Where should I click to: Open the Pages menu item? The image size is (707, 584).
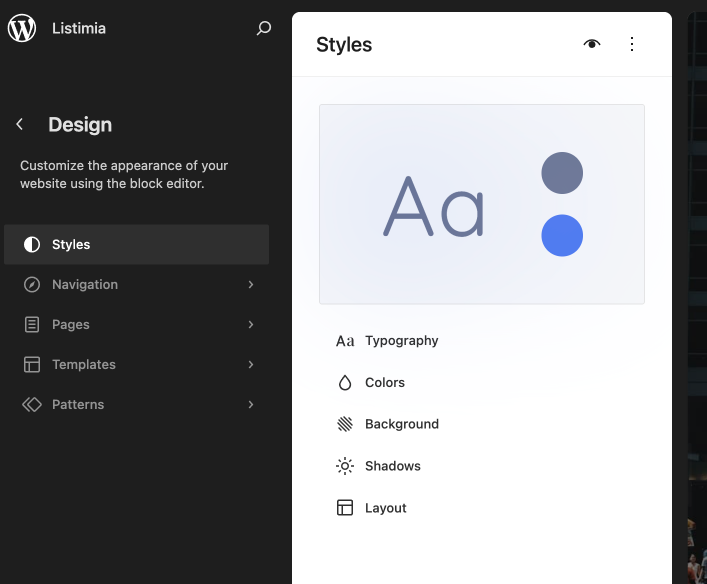(x=137, y=325)
